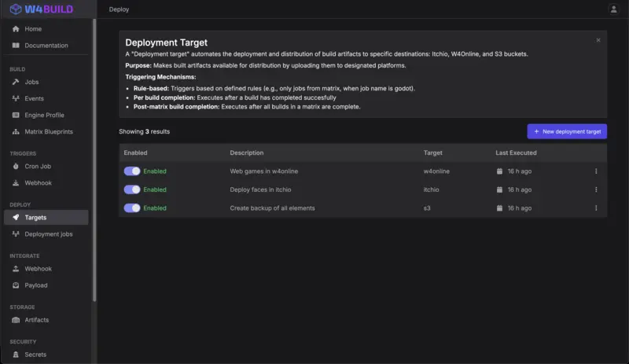Click the Deploy breadcrumb in header
The height and width of the screenshot is (364, 629).
pyautogui.click(x=120, y=9)
